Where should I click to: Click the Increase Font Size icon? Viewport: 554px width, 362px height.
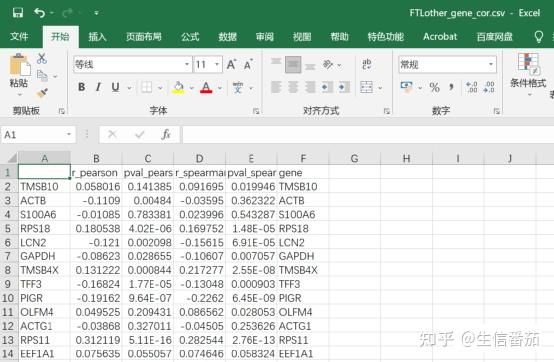tap(231, 65)
